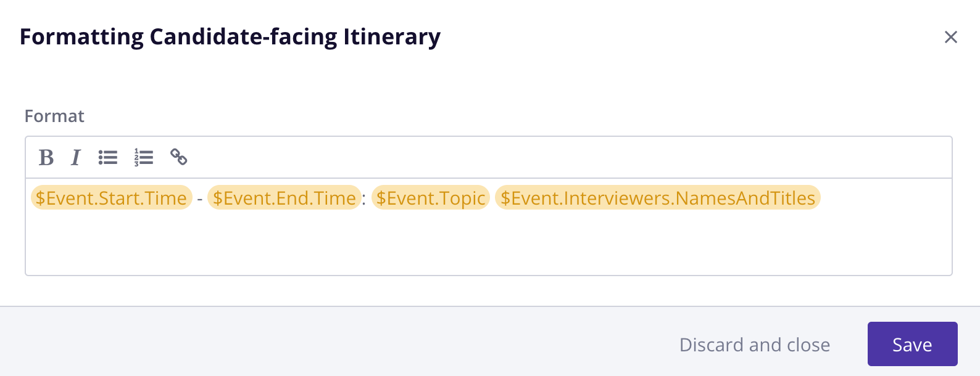Place cursor at colon after $Event.End.Time
This screenshot has width=980, height=376.
(x=365, y=198)
